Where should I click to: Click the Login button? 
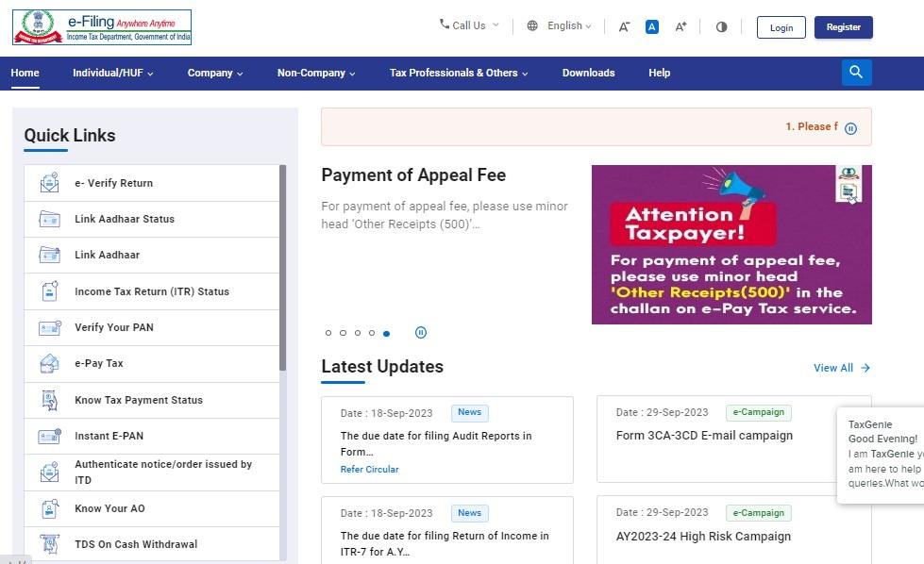pyautogui.click(x=781, y=27)
